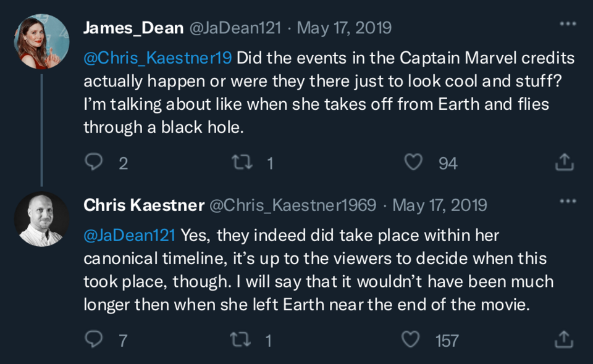593x364 pixels.
Task: Click James_Dean's May 17, 2019 timestamp
Action: 345,28
